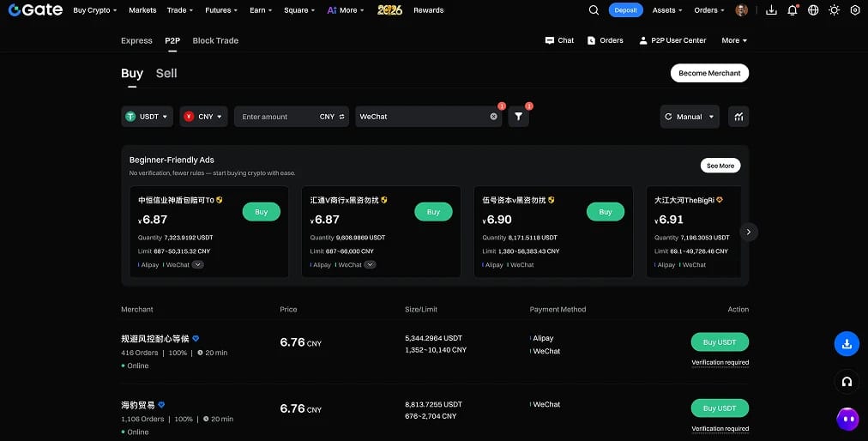
Task: Open merchant 规避风控耐心等候 profile
Action: [155, 339]
